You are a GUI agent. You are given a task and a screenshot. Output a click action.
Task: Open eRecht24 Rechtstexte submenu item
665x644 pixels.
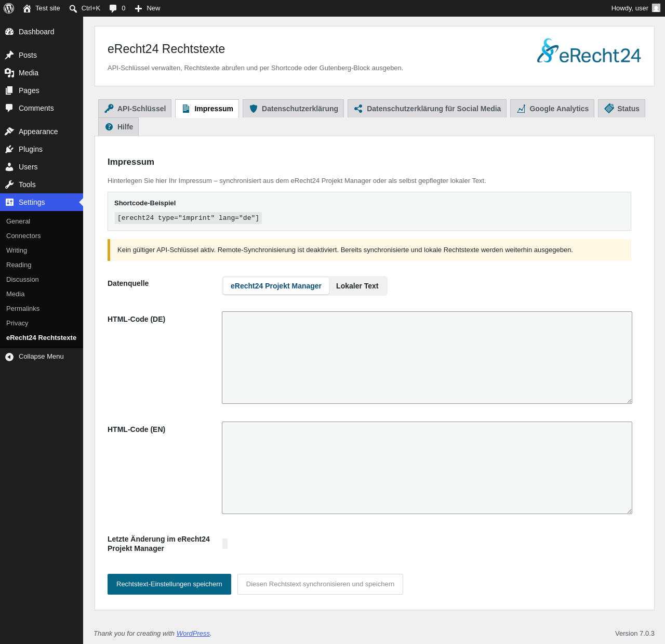[x=41, y=338]
